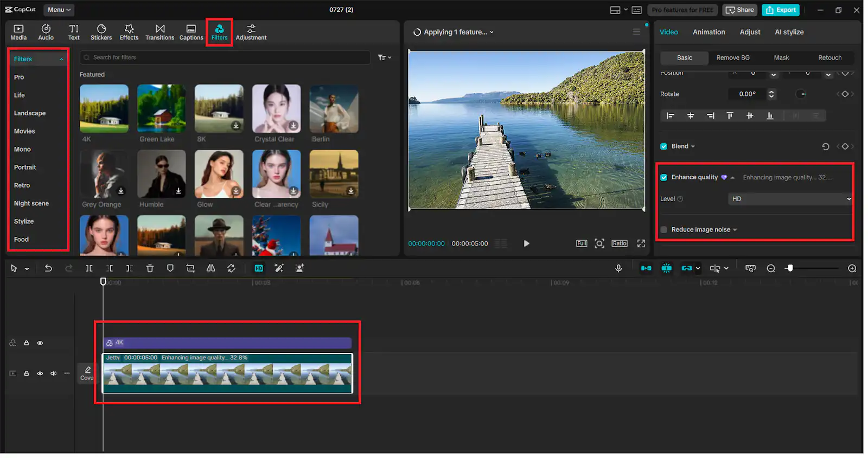Enable the Reduce image noise checkbox

(664, 230)
